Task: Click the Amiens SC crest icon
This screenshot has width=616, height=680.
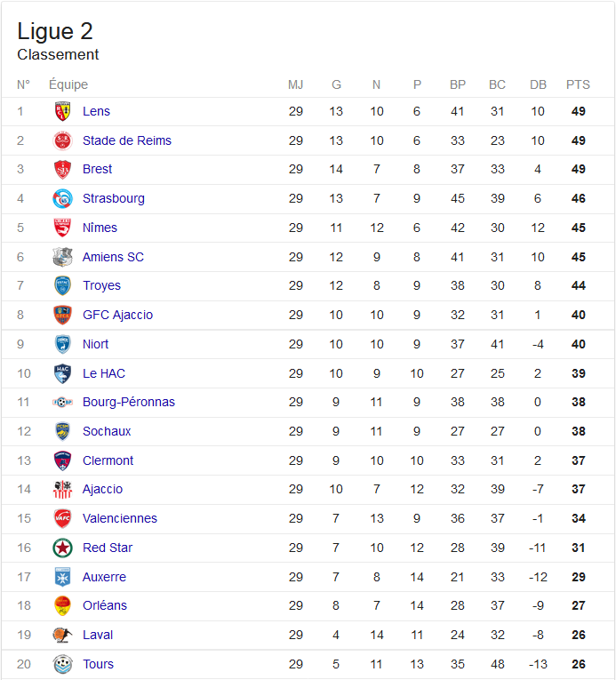Action: 62,257
